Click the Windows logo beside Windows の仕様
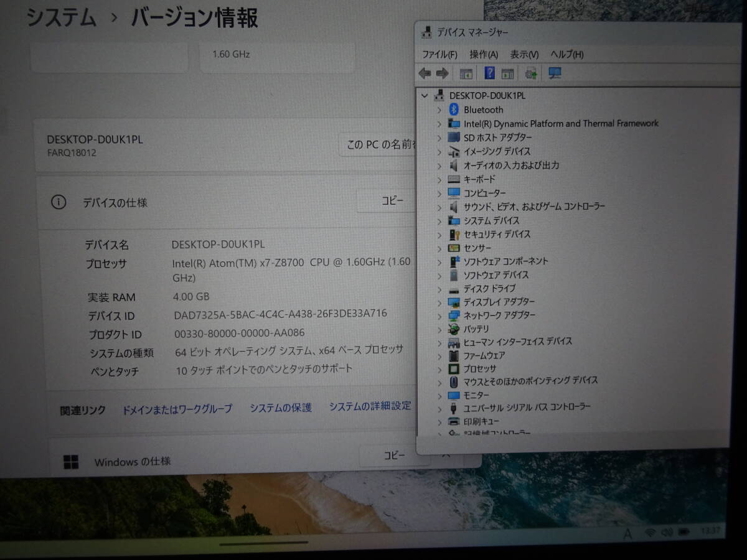The width and height of the screenshot is (747, 560). tap(71, 462)
